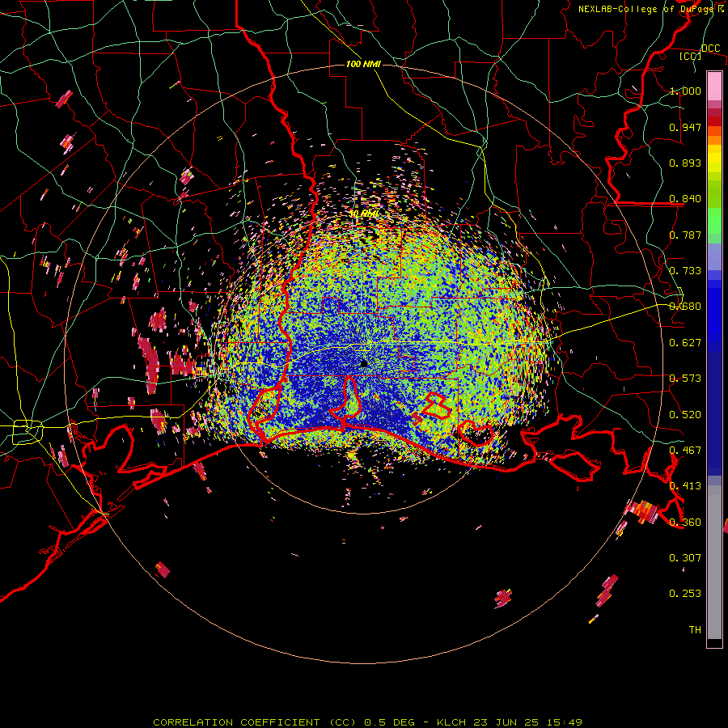
Task: Click the 0.840 color scale value
Action: tap(685, 199)
